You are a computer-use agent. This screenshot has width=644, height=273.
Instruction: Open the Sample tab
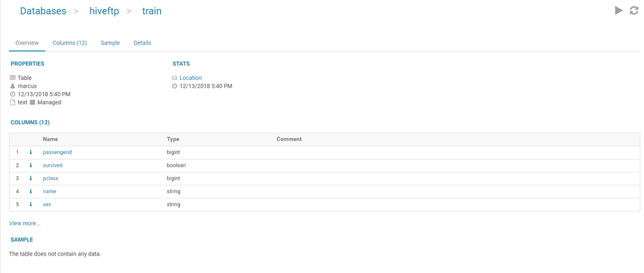tap(110, 42)
